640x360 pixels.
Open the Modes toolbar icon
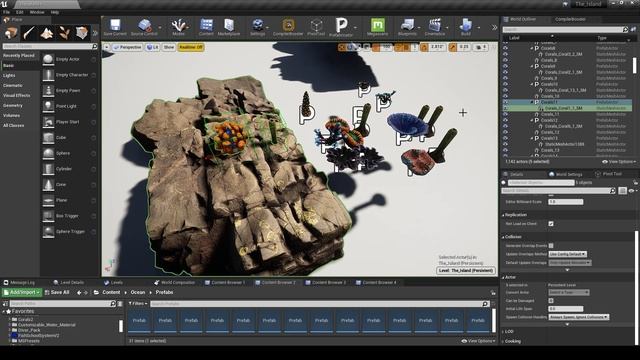click(178, 27)
